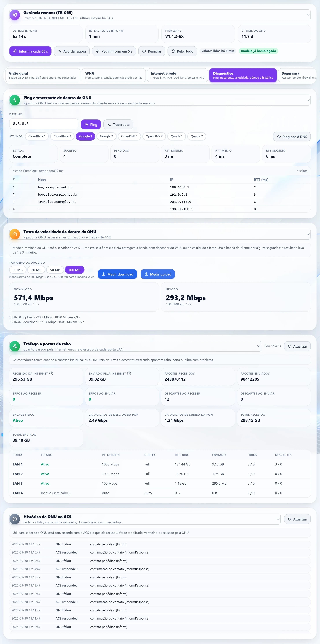
Task: Click Atualizar in Histórico da ONU section
Action: pos(297,519)
